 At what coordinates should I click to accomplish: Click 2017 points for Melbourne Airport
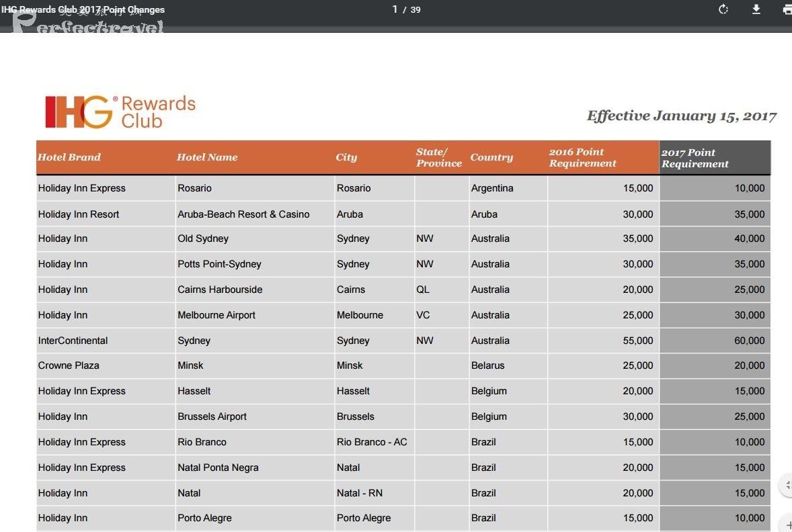(750, 315)
